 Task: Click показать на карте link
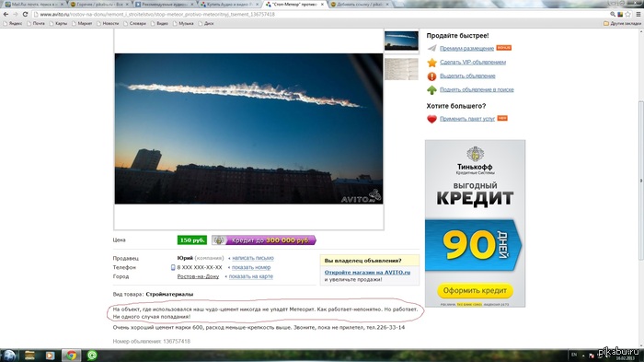point(250,276)
